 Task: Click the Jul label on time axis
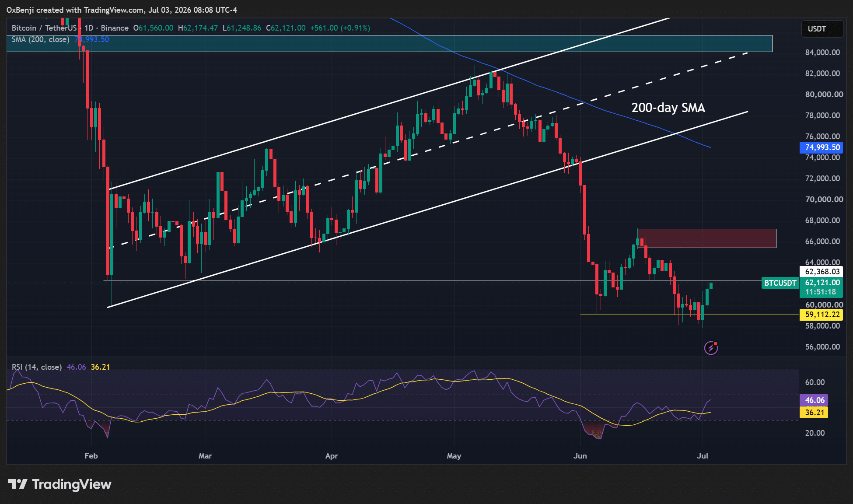click(703, 456)
